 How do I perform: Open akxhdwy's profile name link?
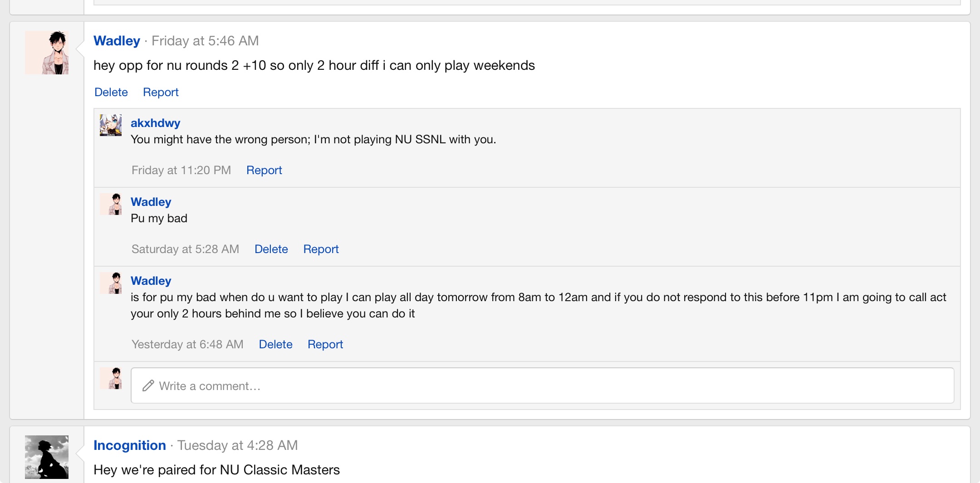(x=155, y=123)
